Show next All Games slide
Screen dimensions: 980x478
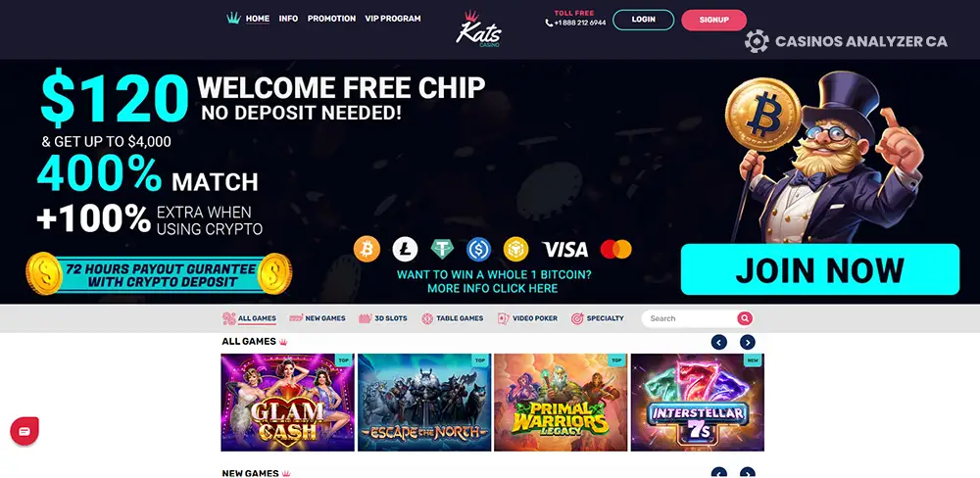(x=748, y=342)
